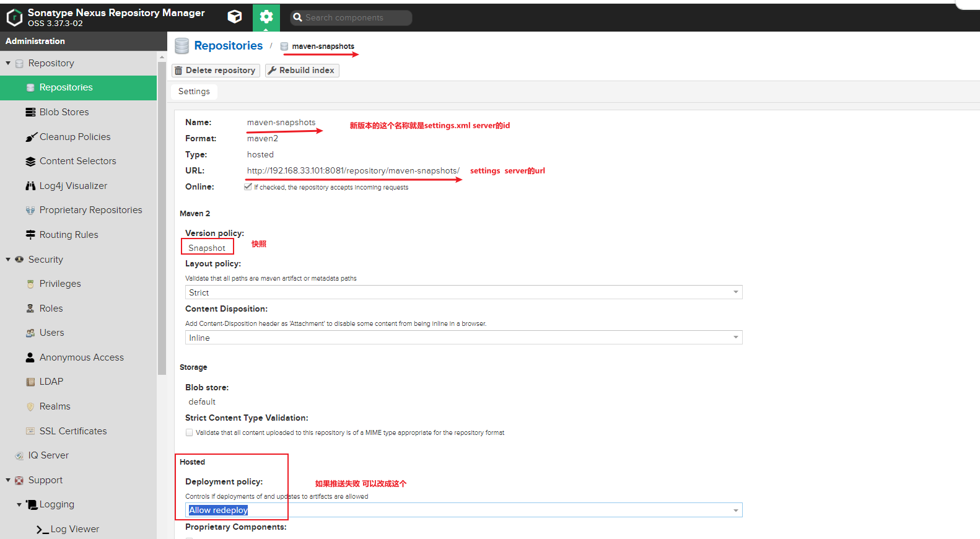Follow the Repositories breadcrumb link

click(x=228, y=46)
